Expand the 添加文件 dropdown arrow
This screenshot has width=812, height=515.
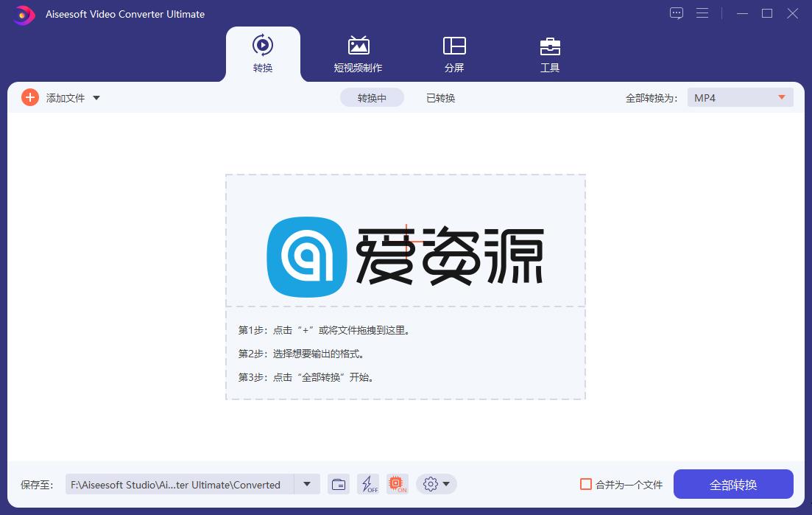click(x=96, y=97)
